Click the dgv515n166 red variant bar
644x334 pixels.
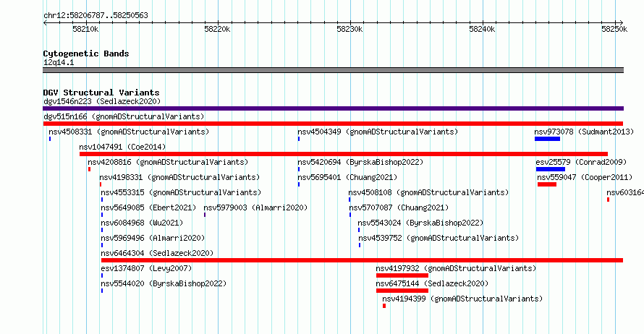(x=333, y=124)
